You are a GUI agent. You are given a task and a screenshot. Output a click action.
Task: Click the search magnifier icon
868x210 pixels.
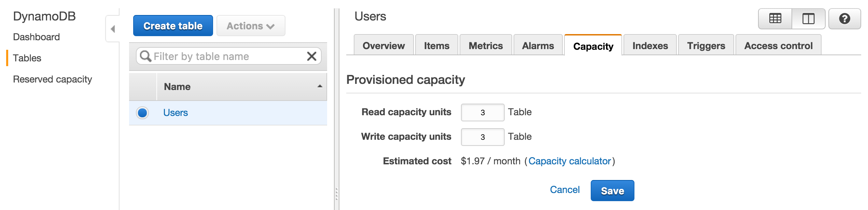[145, 56]
